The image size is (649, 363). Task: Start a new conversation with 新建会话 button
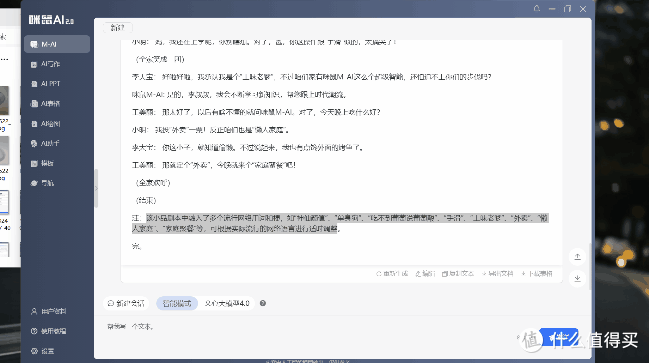(x=126, y=303)
